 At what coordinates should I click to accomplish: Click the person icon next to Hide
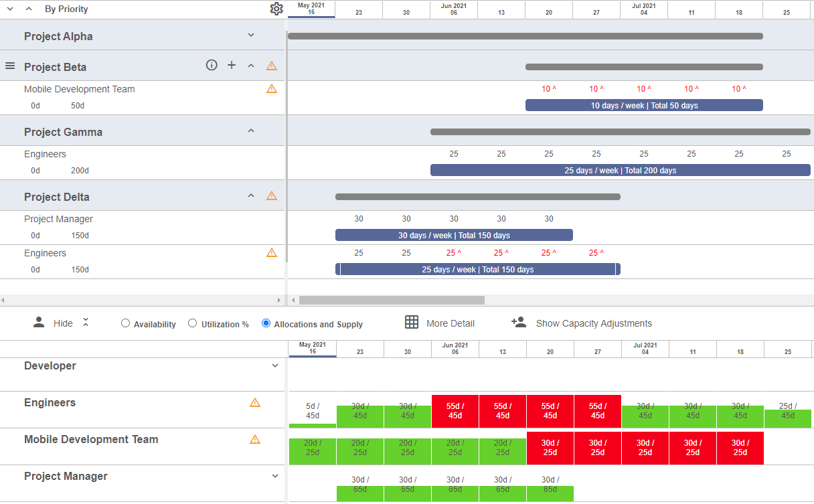(39, 323)
